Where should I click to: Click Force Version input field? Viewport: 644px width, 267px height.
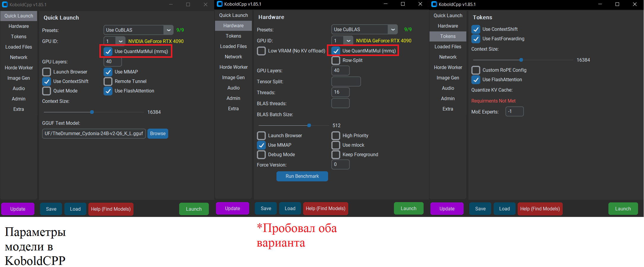coord(341,164)
